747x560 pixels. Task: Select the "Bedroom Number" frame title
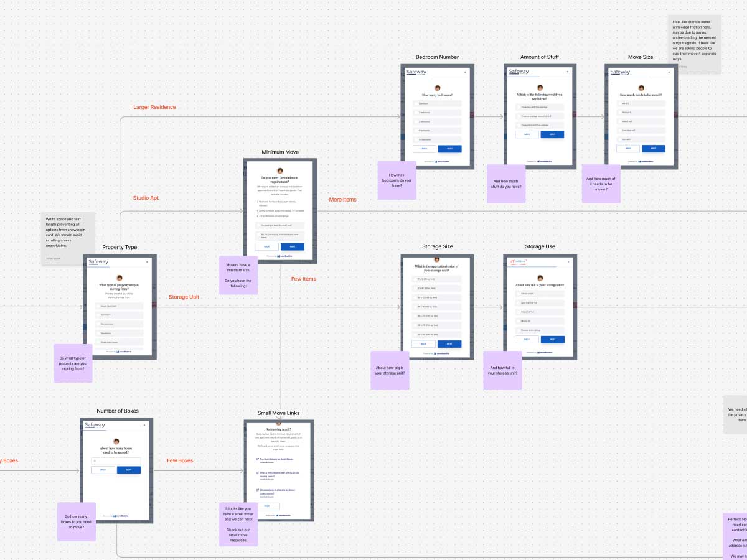click(x=437, y=57)
